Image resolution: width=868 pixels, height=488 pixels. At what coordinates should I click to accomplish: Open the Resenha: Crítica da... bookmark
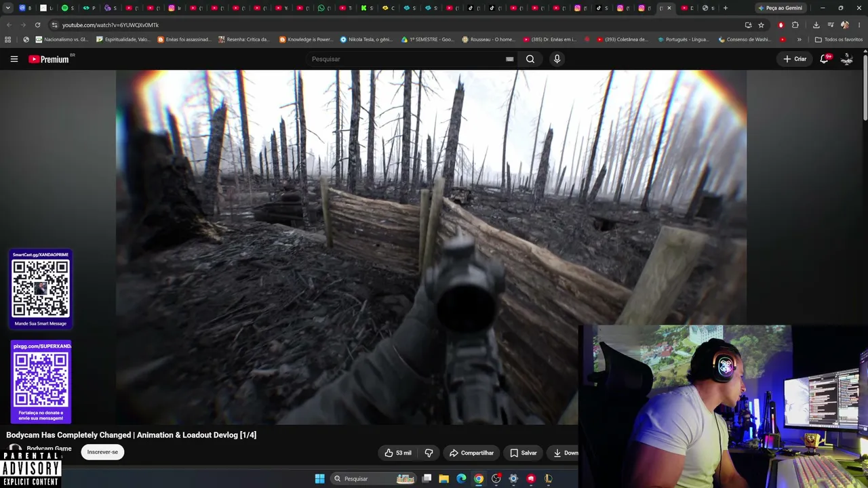coord(245,39)
